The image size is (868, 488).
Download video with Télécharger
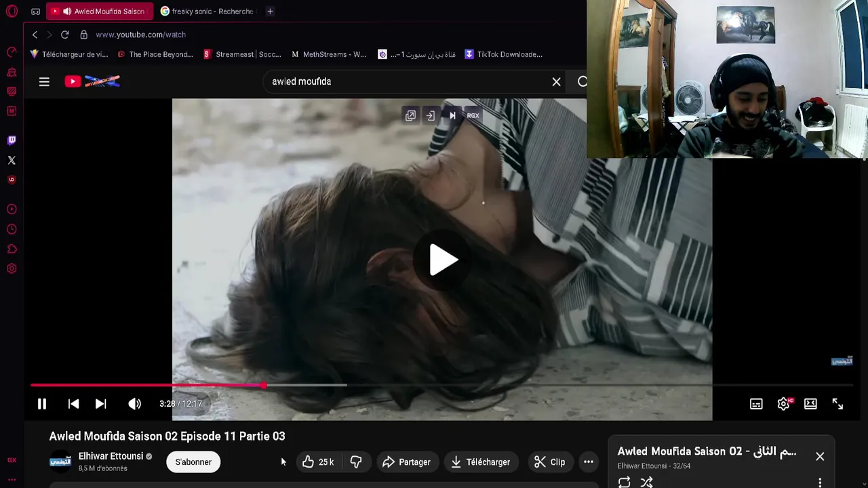click(481, 462)
